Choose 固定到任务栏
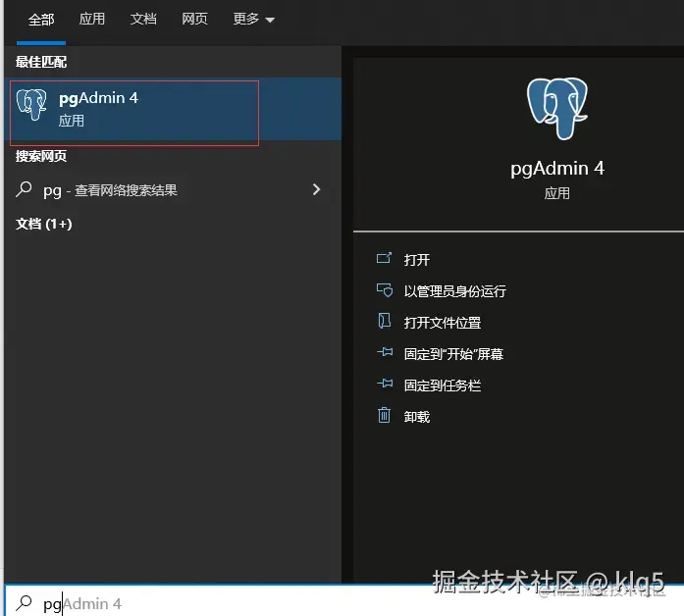Image resolution: width=684 pixels, height=616 pixels. (x=443, y=385)
